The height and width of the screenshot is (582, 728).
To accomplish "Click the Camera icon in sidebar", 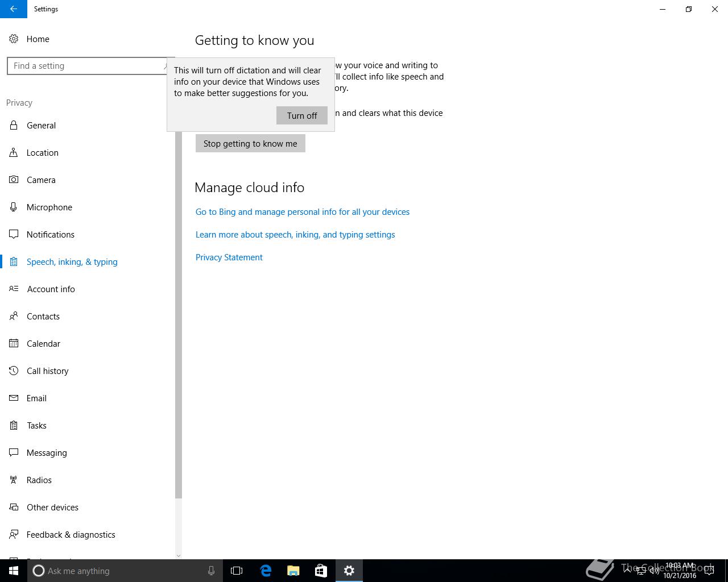I will (x=14, y=180).
